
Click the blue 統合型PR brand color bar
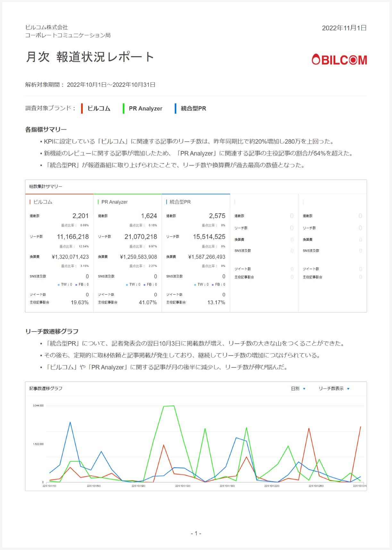tap(175, 108)
